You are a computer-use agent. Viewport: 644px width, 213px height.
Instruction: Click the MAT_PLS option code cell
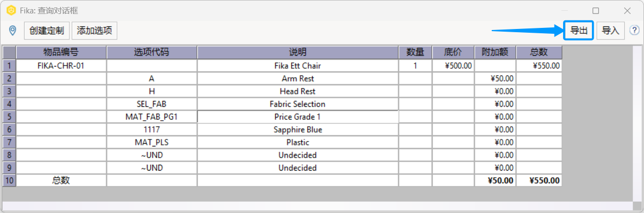click(x=152, y=142)
